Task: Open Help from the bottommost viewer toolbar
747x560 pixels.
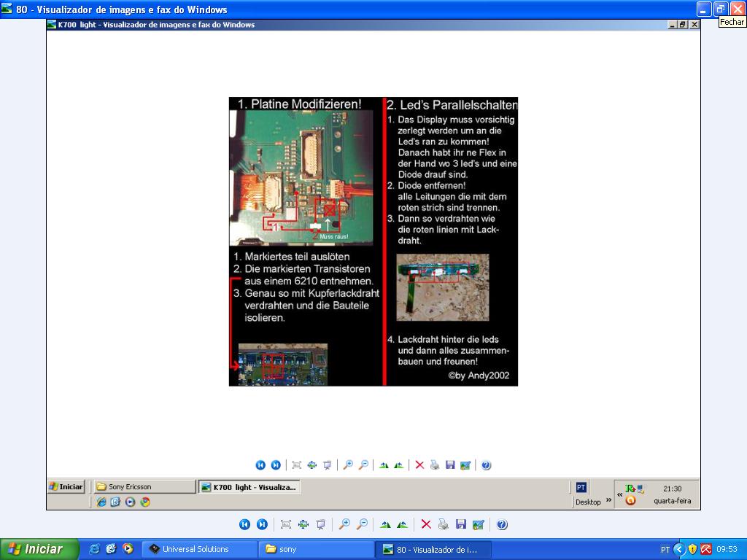Action: pos(502,524)
